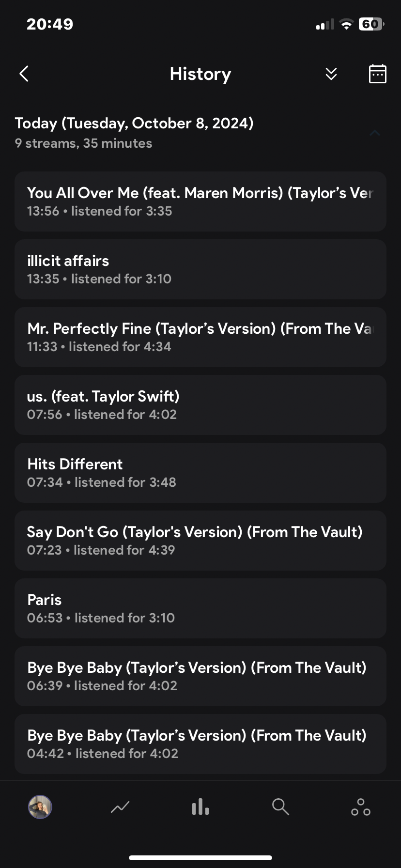Open us. (feat. Taylor Swift) entry
The height and width of the screenshot is (868, 401).
(200, 405)
